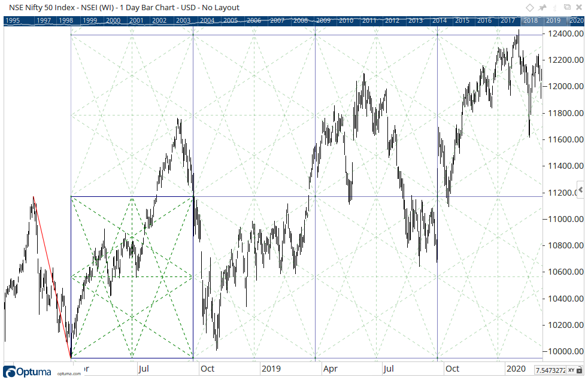Jump to 2000 in the overview bar
The height and width of the screenshot is (380, 588).
coord(113,20)
